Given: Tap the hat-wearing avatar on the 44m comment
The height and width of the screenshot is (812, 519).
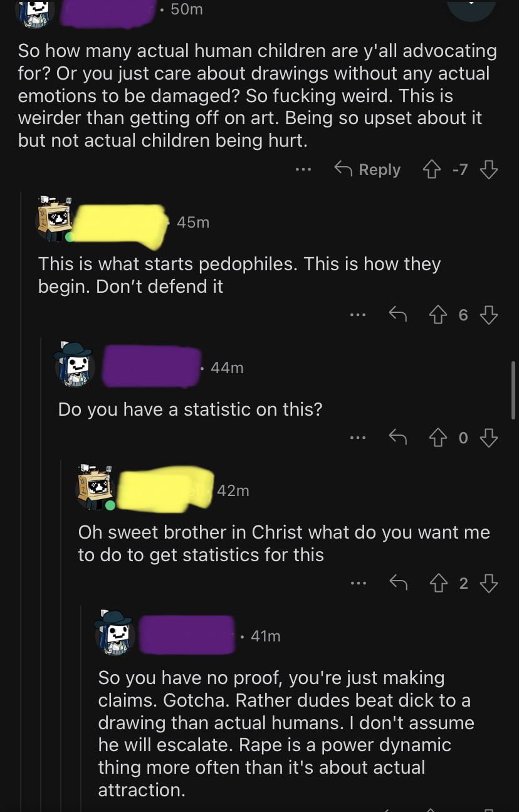Looking at the screenshot, I should (75, 364).
